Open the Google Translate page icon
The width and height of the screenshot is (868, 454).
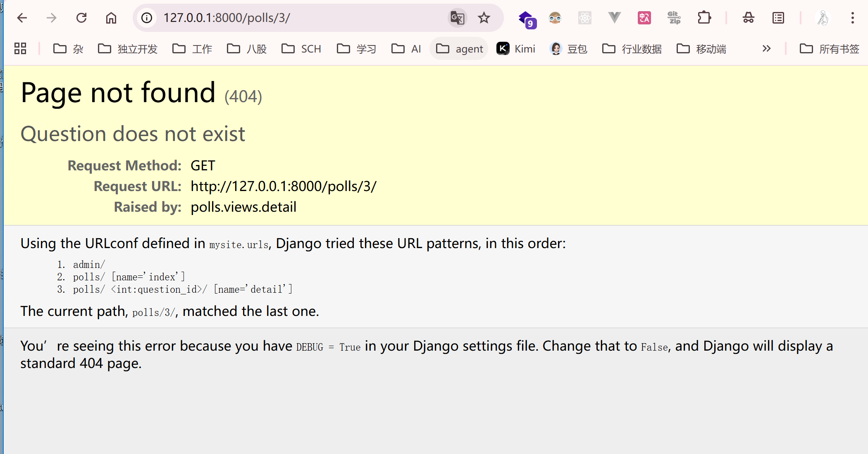[458, 18]
